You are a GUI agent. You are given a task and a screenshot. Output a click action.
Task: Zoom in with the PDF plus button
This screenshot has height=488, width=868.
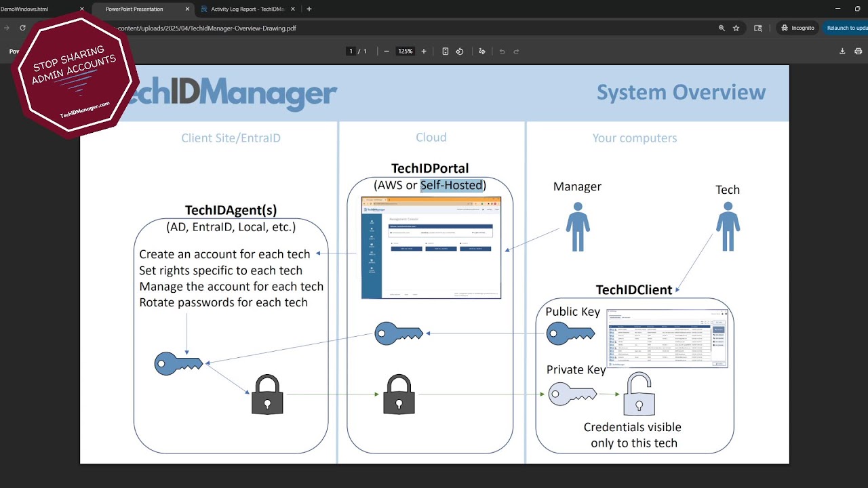[x=424, y=52]
